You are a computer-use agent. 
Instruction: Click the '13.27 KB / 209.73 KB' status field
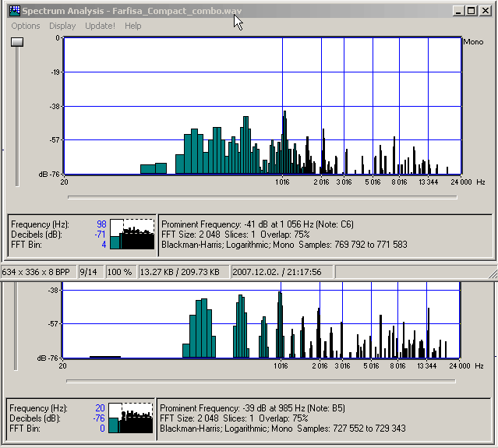(183, 272)
